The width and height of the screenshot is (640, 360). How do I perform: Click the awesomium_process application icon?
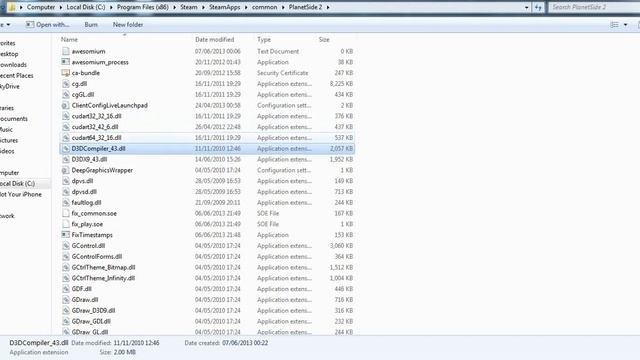[x=65, y=62]
